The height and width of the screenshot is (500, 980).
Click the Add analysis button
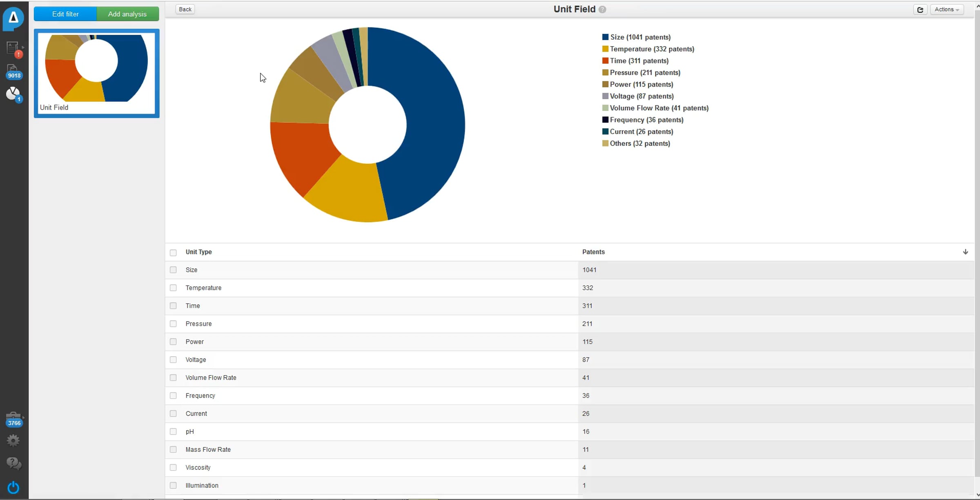pos(127,14)
